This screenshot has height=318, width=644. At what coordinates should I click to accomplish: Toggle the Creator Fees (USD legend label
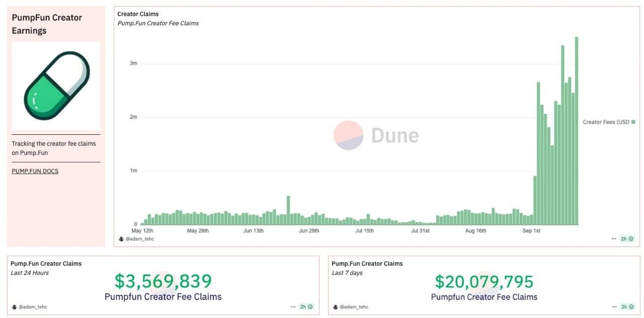pyautogui.click(x=606, y=122)
